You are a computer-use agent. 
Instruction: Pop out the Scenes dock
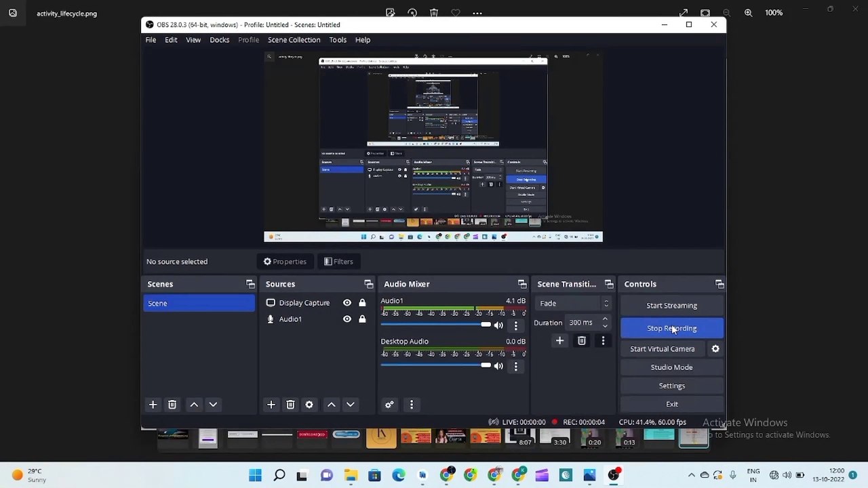(250, 284)
